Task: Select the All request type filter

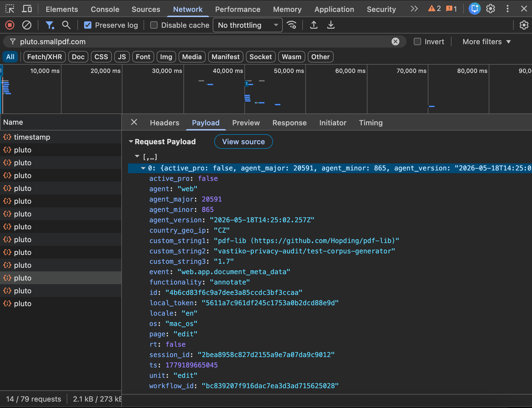Action: (x=10, y=57)
